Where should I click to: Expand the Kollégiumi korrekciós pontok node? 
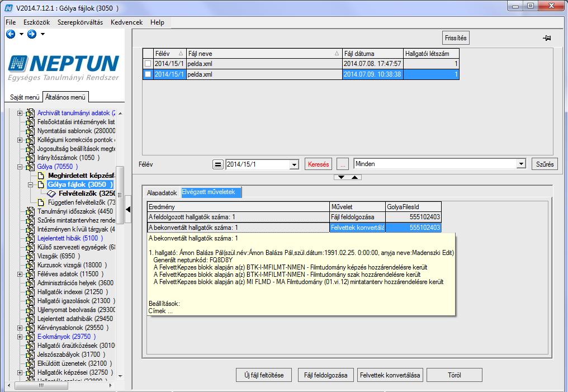coord(20,140)
